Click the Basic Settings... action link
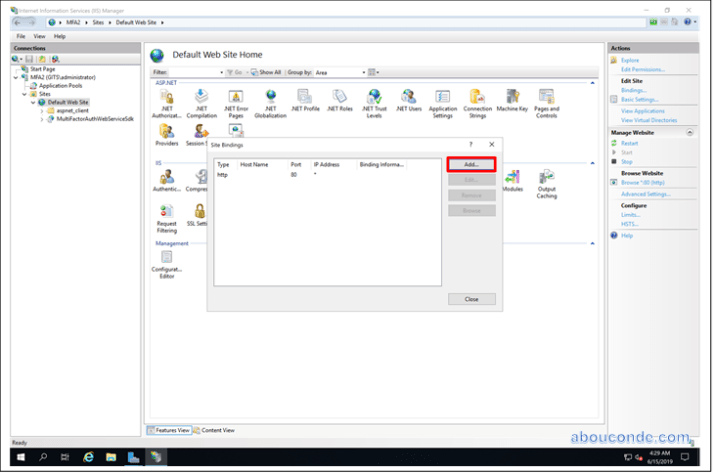Viewport: 714px width, 473px height. 640,99
